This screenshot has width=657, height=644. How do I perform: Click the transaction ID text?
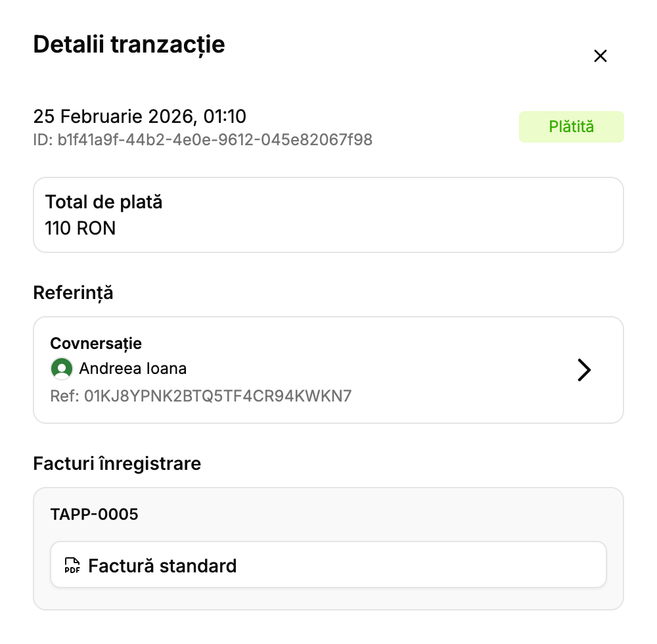(x=202, y=140)
